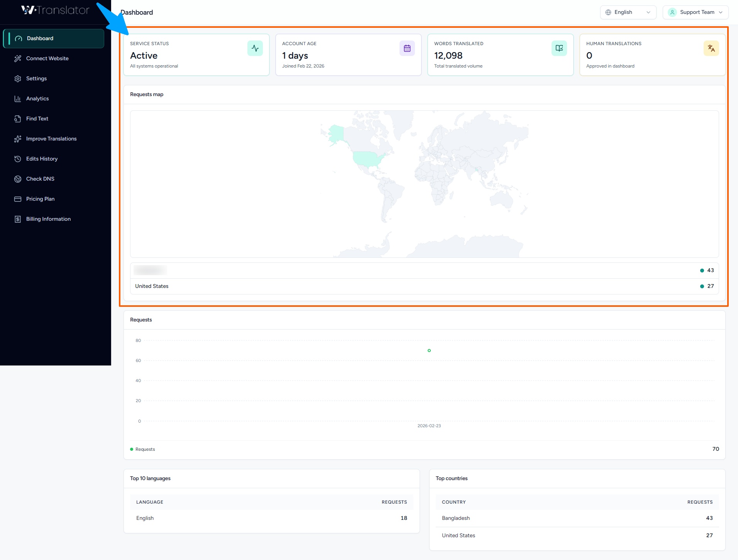The image size is (738, 560).
Task: Click the translation icon on Human Translations card
Action: coord(711,48)
